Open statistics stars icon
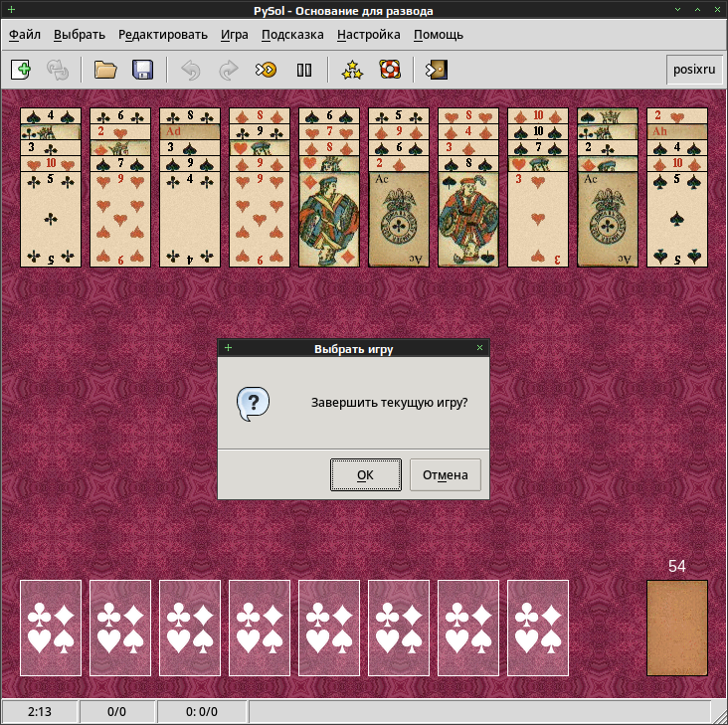The image size is (728, 725). point(352,70)
